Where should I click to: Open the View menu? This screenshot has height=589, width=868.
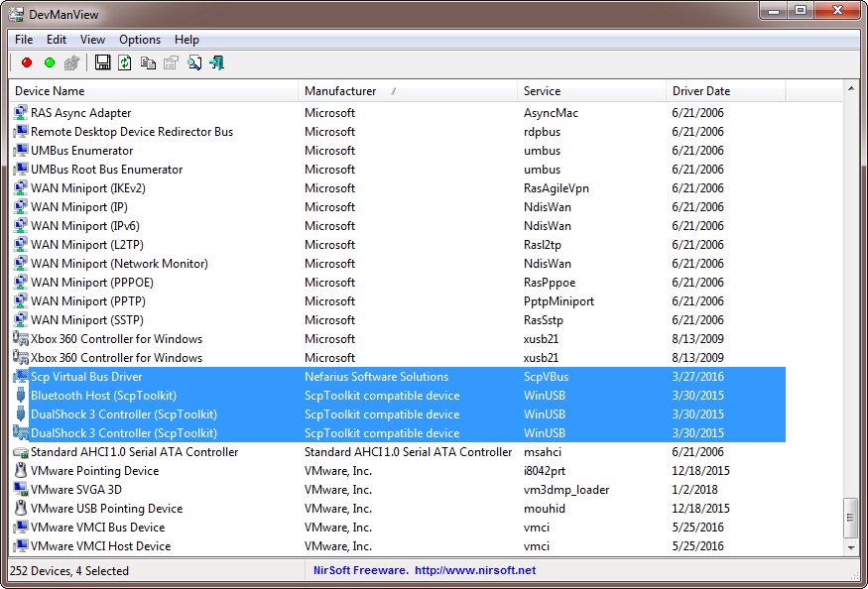coord(92,40)
